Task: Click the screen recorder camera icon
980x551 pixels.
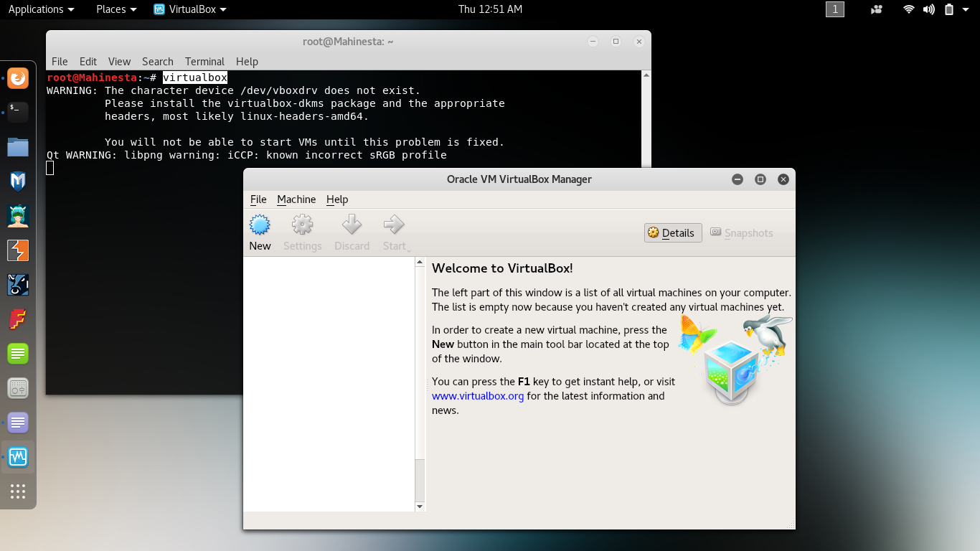Action: click(x=876, y=9)
